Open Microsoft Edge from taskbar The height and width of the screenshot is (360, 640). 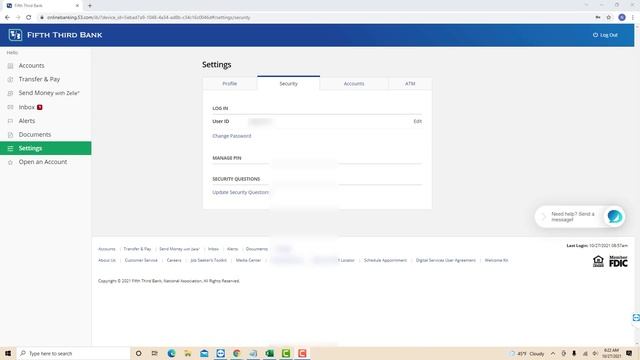(171, 353)
